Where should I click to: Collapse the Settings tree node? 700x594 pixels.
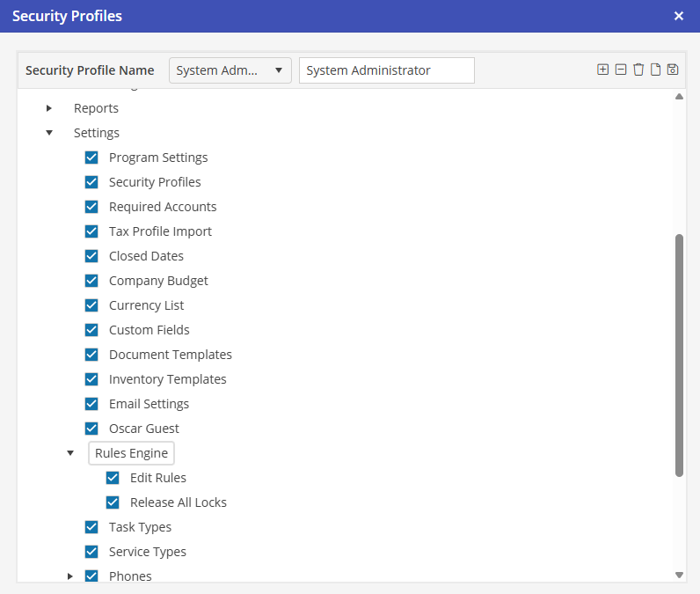[x=49, y=133]
